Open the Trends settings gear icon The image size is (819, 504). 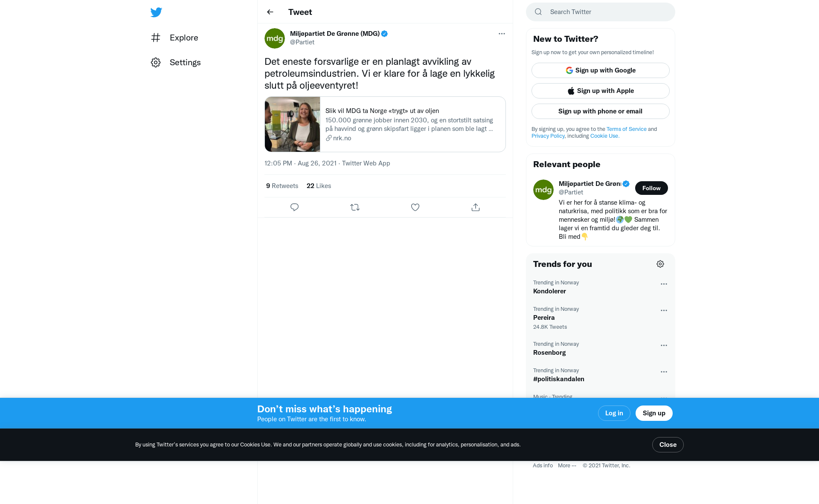pos(660,264)
